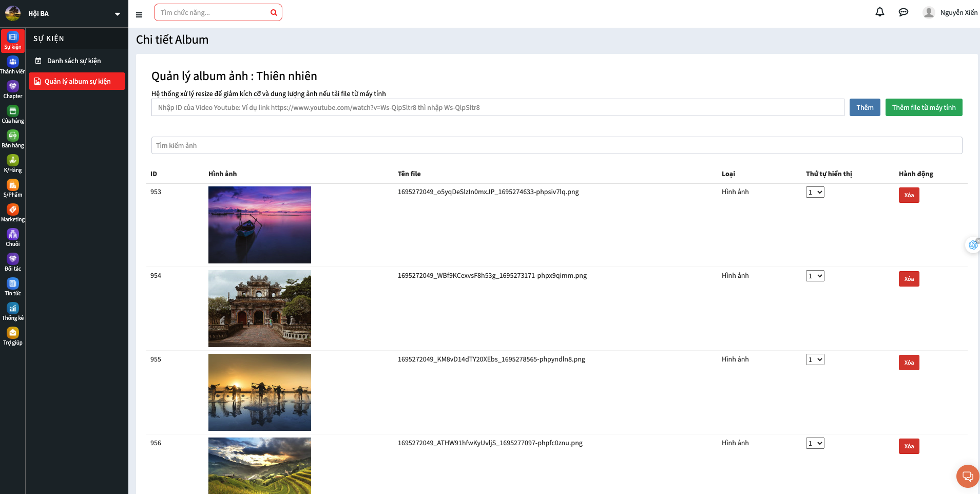The width and height of the screenshot is (980, 494).
Task: Open display order dropdown for image 953
Action: tap(815, 193)
